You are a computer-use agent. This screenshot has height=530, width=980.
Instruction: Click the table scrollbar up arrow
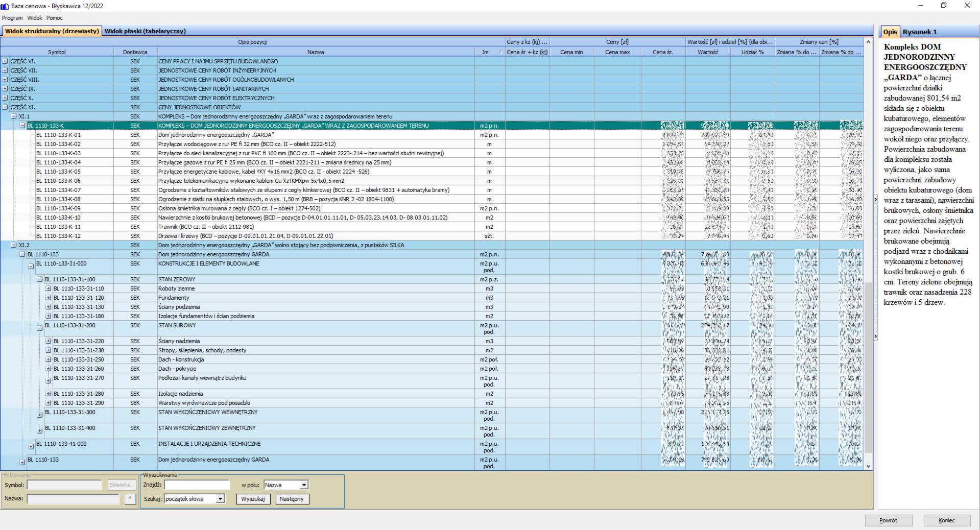(868, 42)
